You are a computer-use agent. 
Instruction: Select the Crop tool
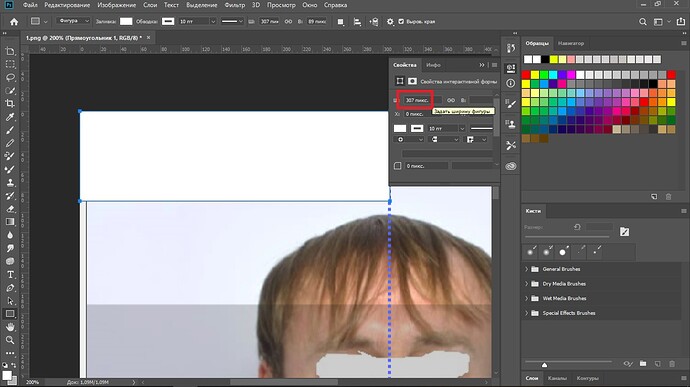10,103
